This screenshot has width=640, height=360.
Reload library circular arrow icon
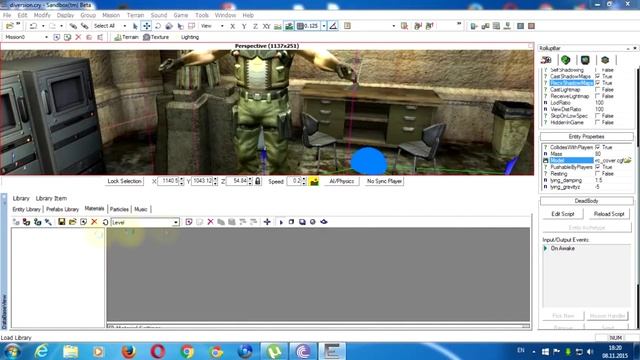[105, 222]
